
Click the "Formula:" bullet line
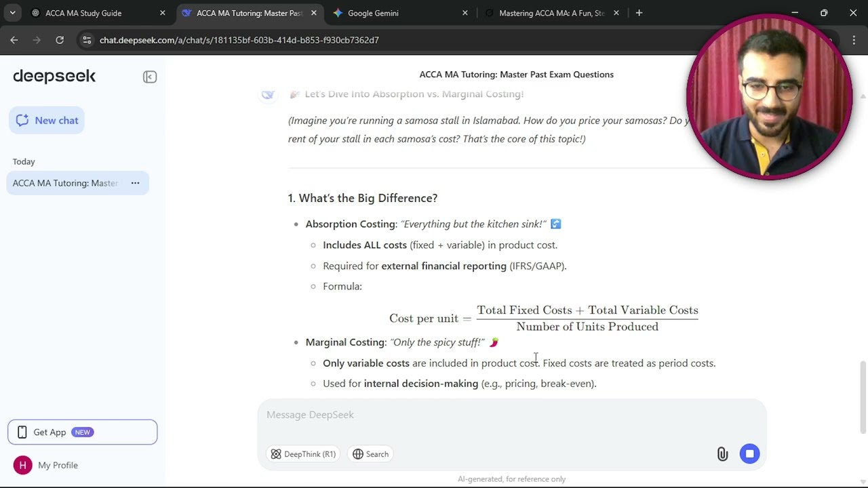coord(342,286)
